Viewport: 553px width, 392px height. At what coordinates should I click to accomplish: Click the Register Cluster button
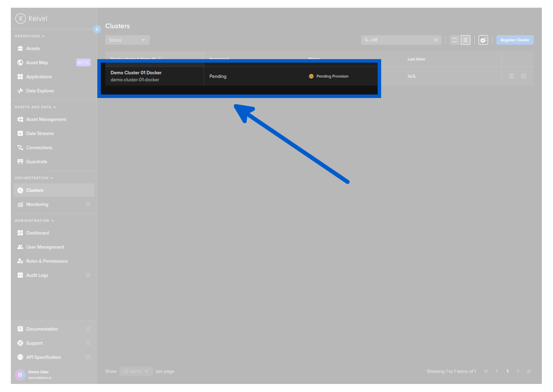point(514,40)
